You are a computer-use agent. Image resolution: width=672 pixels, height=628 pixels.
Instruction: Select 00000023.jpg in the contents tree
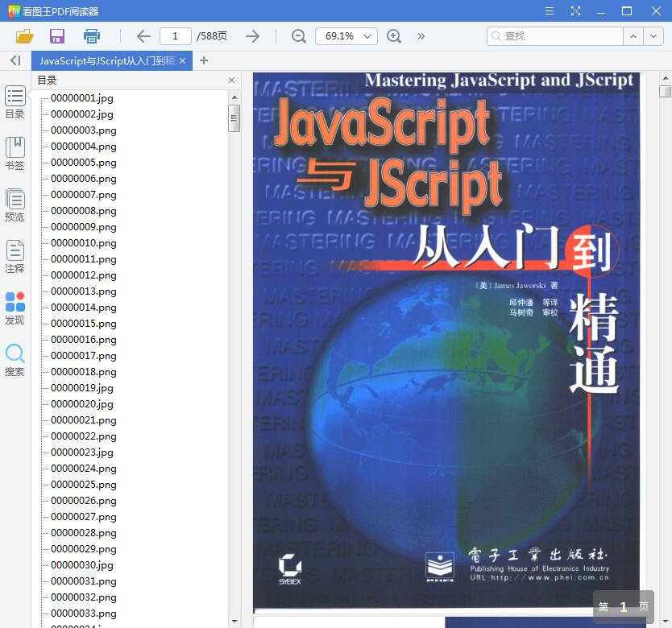(82, 452)
